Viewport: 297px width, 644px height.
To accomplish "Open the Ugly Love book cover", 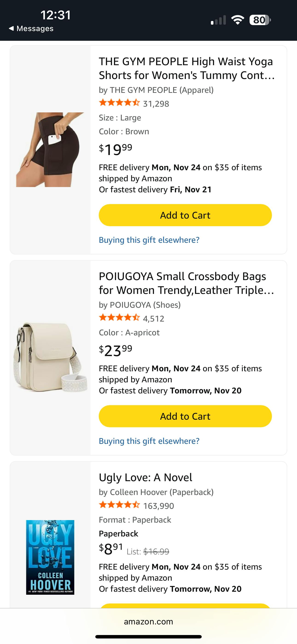I will (x=50, y=557).
